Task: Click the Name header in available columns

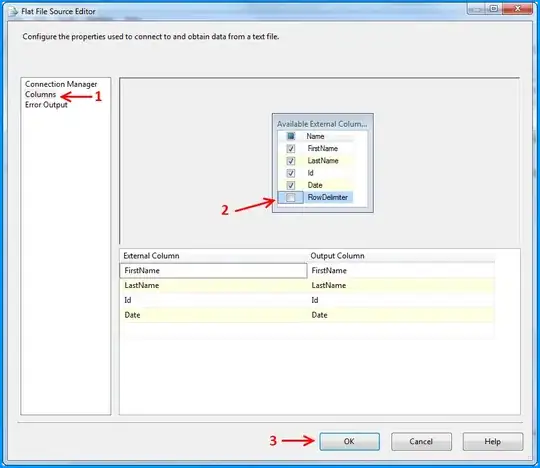Action: 315,136
